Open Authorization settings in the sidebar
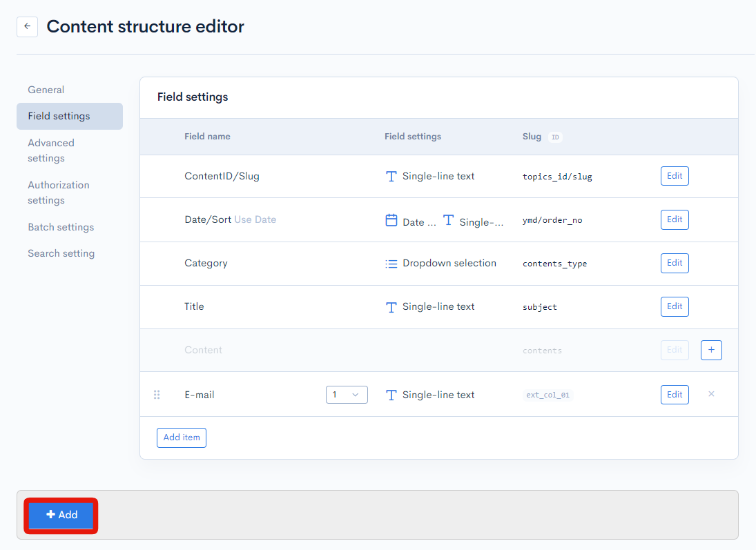 59,193
